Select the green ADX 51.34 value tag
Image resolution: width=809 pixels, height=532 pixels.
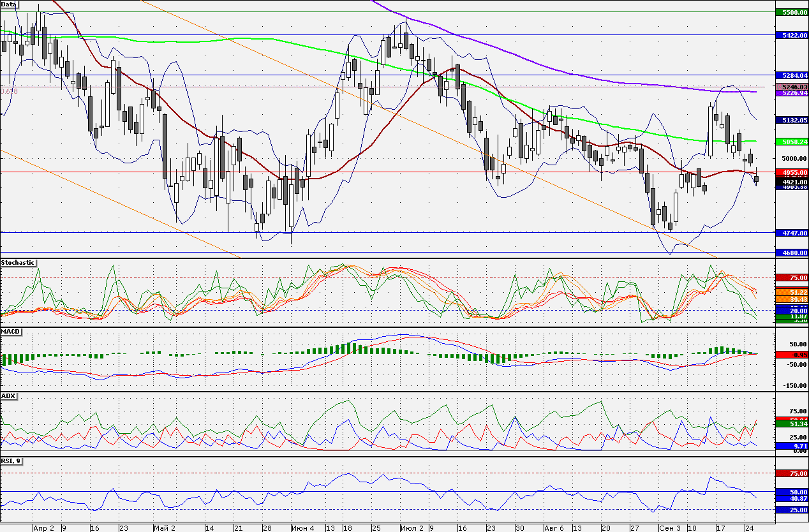click(790, 424)
